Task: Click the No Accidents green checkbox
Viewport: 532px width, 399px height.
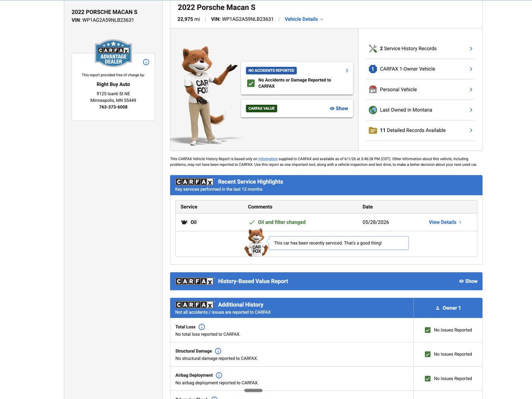Action: (251, 83)
